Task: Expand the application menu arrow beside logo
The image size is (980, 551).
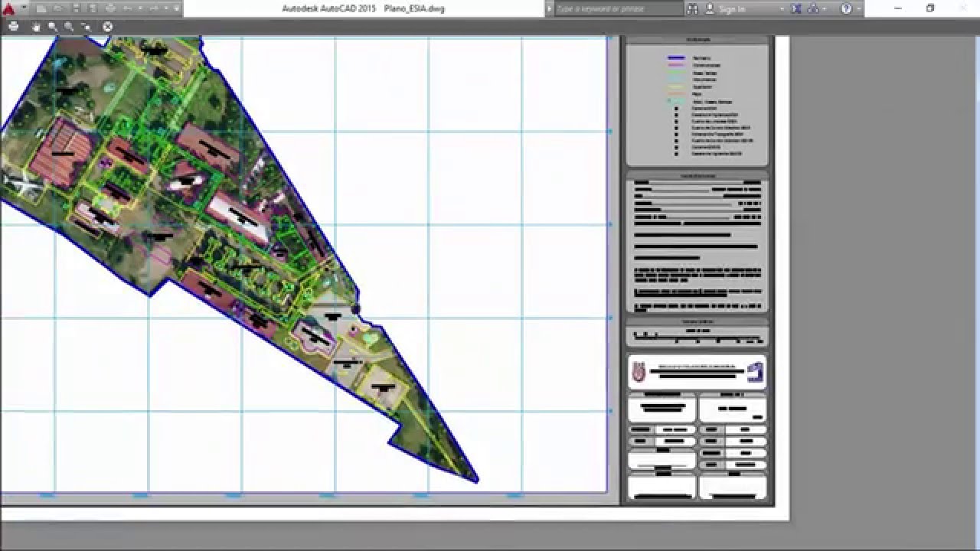Action: pyautogui.click(x=24, y=8)
